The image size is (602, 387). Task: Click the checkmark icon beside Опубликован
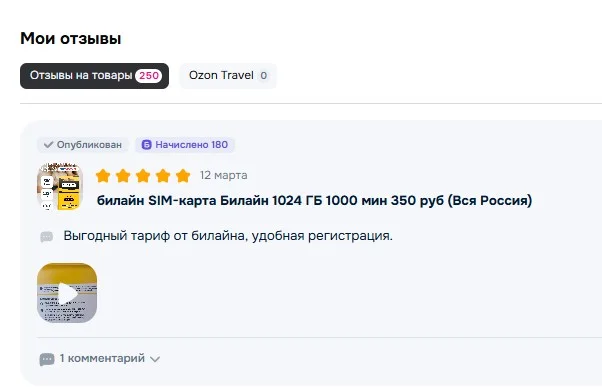click(x=48, y=145)
